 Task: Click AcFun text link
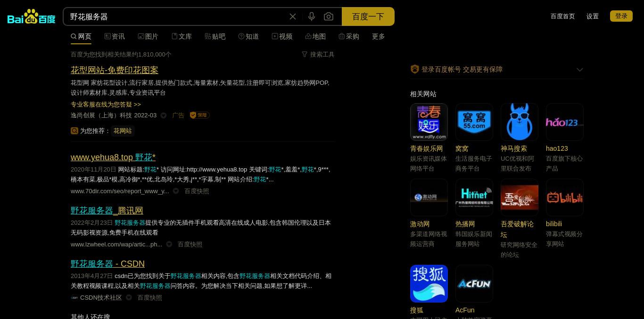click(x=465, y=310)
